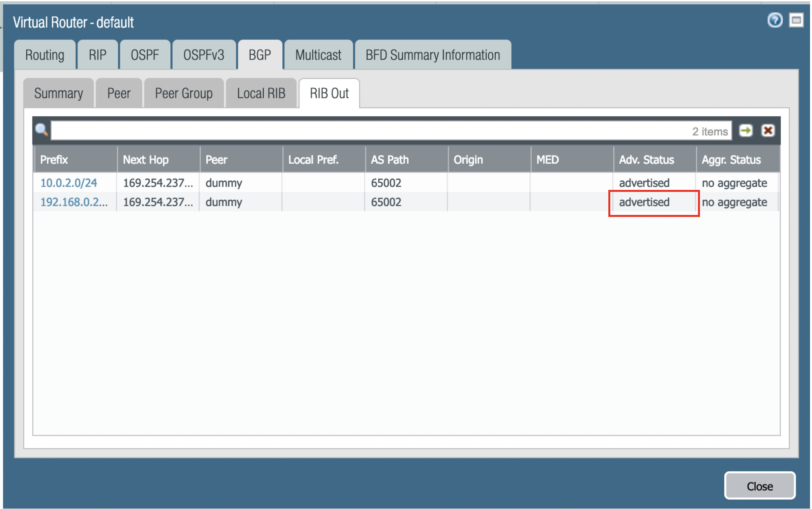Switch to Local RIB sub-tab

[261, 93]
